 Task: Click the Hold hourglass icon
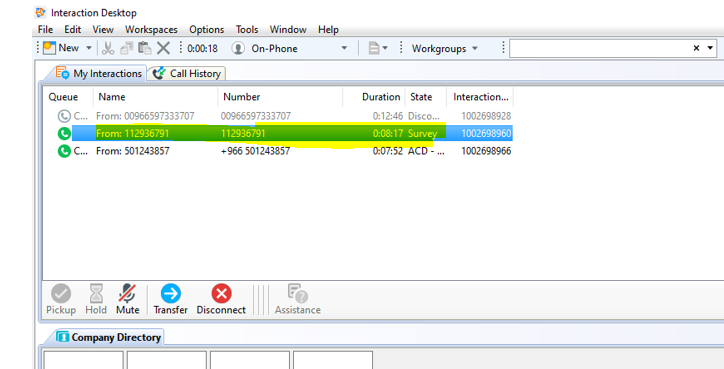[x=96, y=293]
